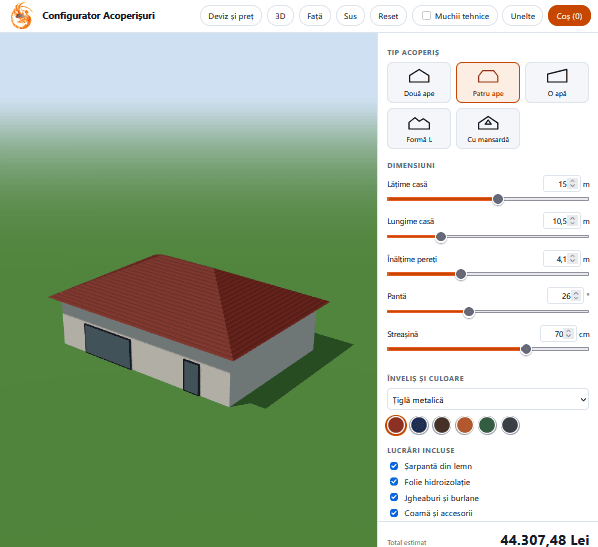The image size is (598, 547).
Task: Uncheck Jgheaburi și burlane
Action: (394, 497)
